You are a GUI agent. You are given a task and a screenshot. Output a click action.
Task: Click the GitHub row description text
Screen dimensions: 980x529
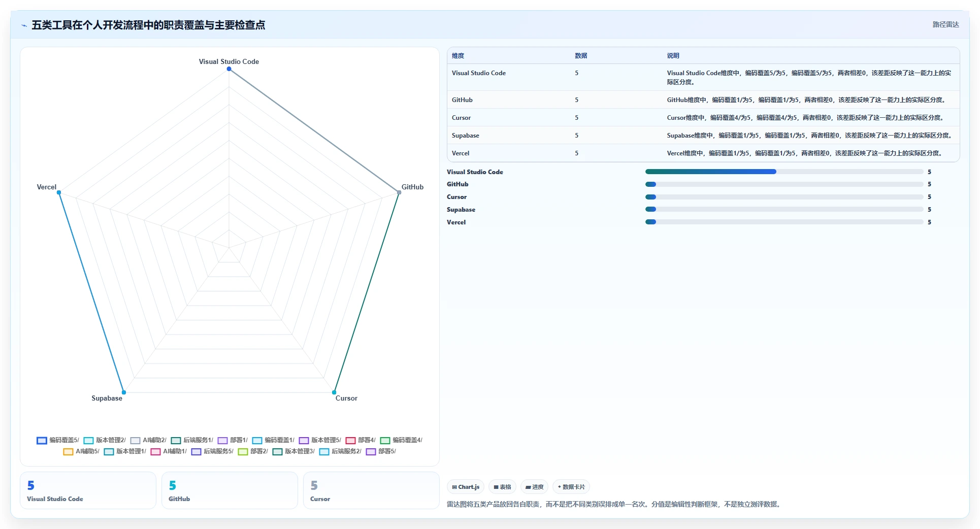click(807, 100)
